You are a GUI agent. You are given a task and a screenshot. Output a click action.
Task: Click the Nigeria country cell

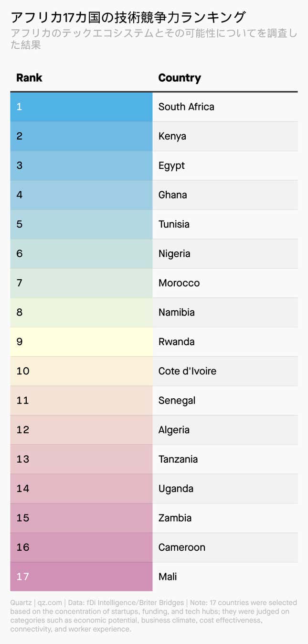(225, 254)
